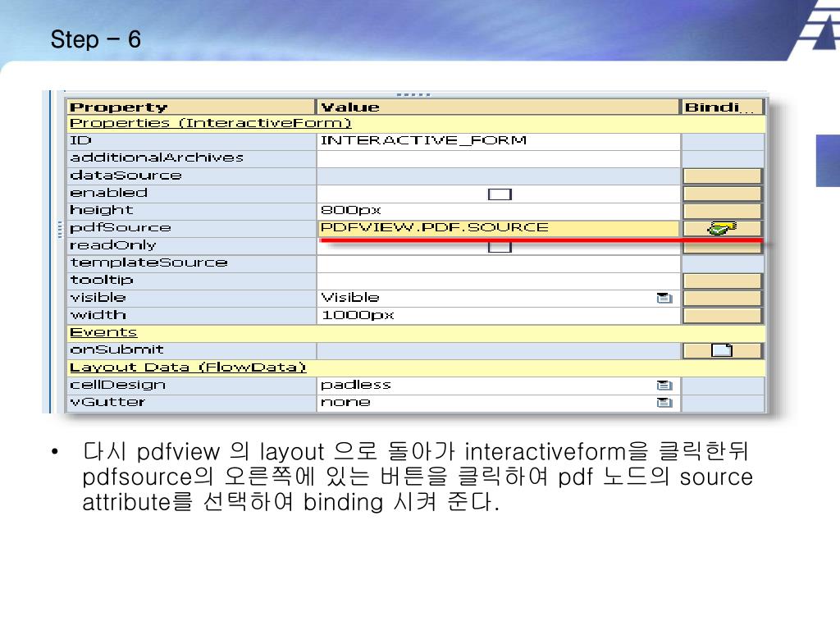Open the cellDesign value list icon

(x=664, y=385)
